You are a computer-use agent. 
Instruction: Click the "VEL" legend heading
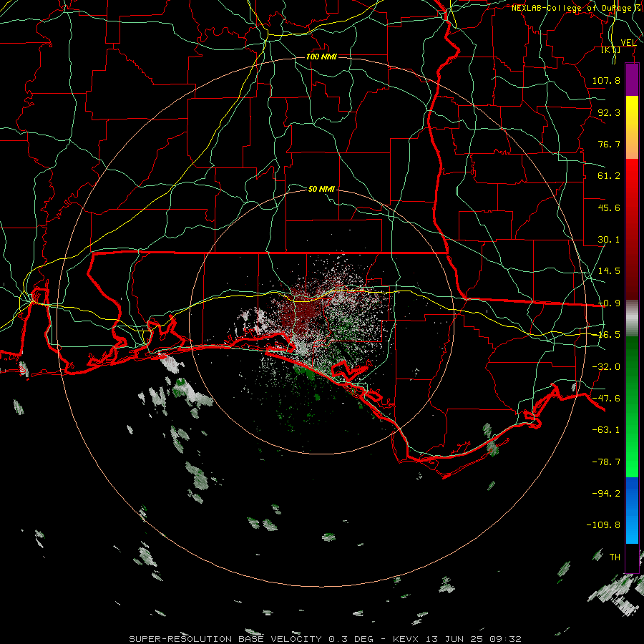tap(628, 43)
